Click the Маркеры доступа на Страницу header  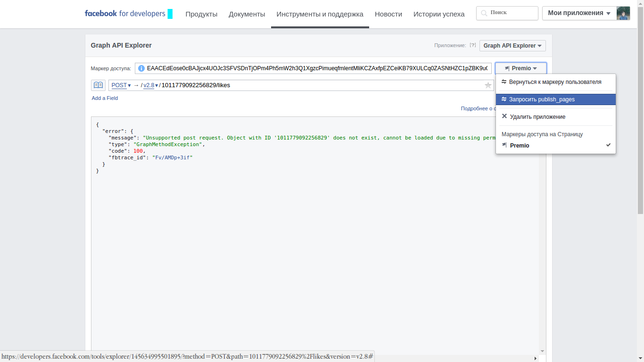[542, 134]
